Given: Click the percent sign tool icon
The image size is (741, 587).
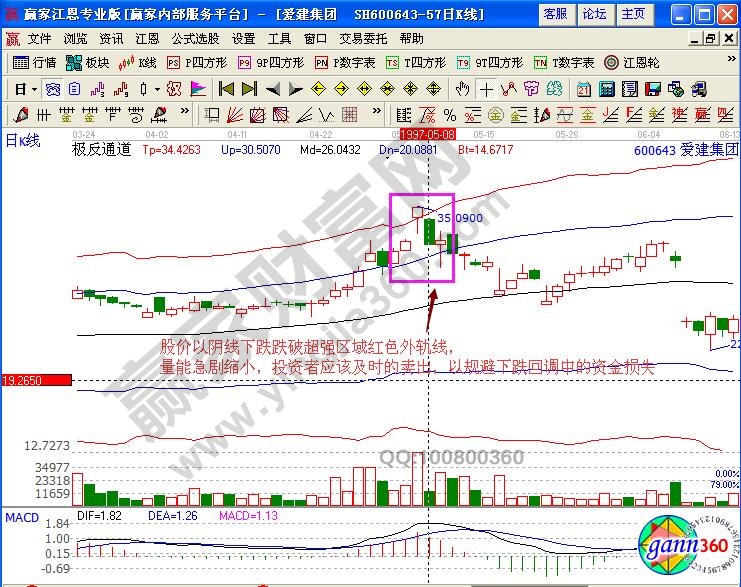Looking at the screenshot, I should (x=450, y=114).
